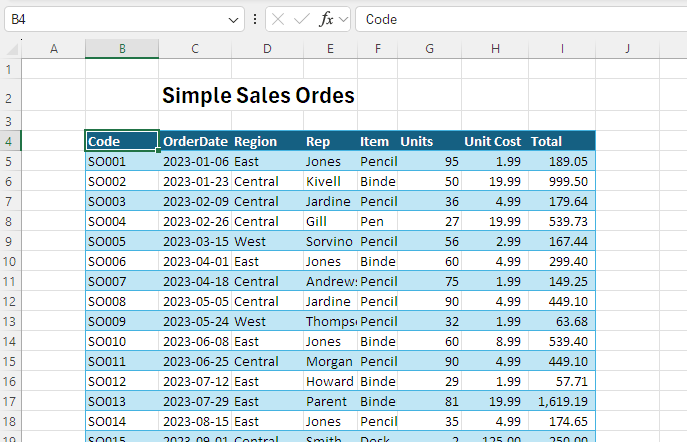This screenshot has height=442, width=687.
Task: Click unit cost cell 2.99
Action: coord(495,241)
